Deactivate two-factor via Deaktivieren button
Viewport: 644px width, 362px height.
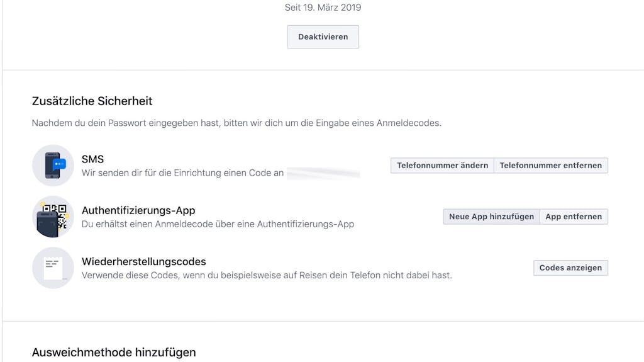pyautogui.click(x=323, y=37)
